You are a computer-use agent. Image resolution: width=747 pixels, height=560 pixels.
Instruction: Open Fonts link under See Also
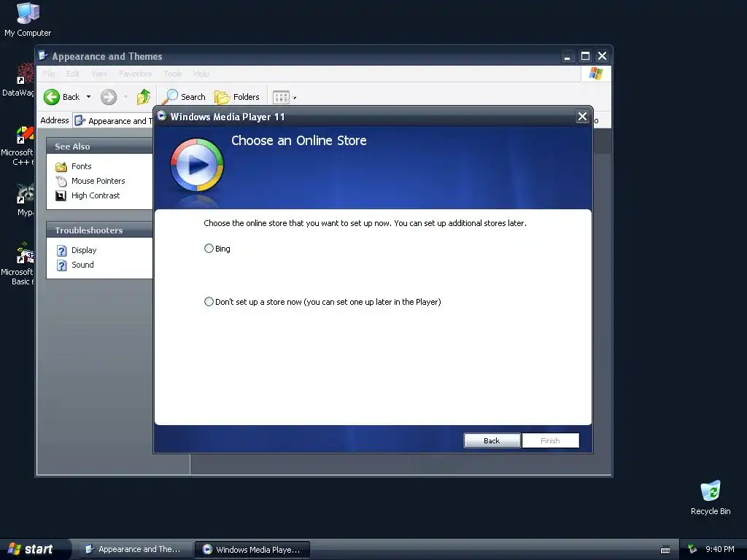pos(82,166)
